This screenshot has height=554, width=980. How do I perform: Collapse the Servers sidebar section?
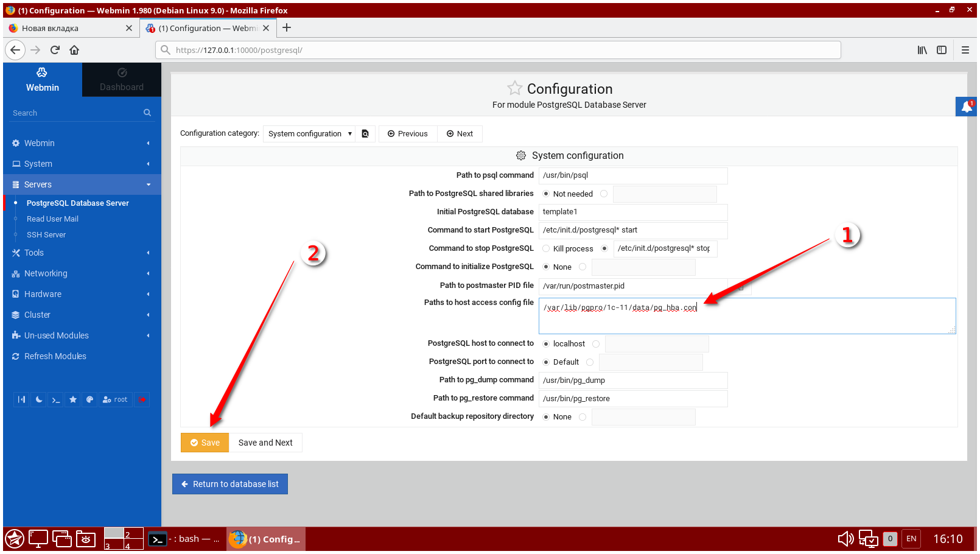(82, 184)
